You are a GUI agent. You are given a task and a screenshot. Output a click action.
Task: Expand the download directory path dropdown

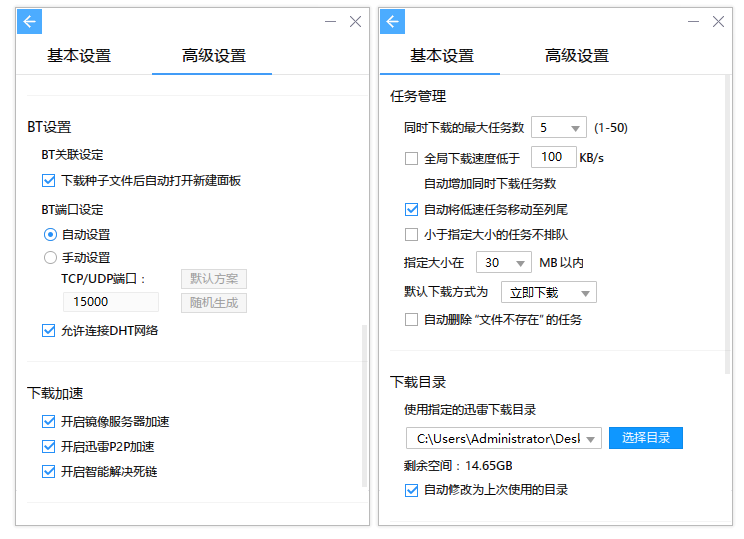pyautogui.click(x=591, y=439)
